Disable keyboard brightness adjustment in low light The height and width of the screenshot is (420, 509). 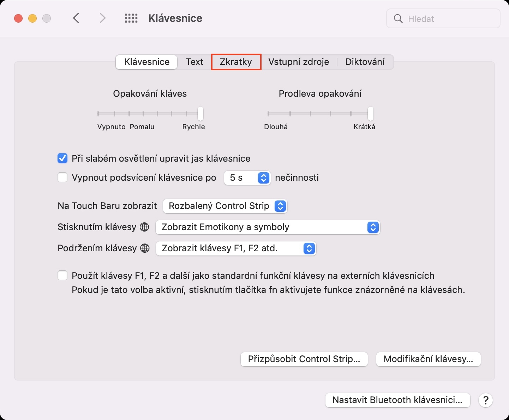pos(62,158)
